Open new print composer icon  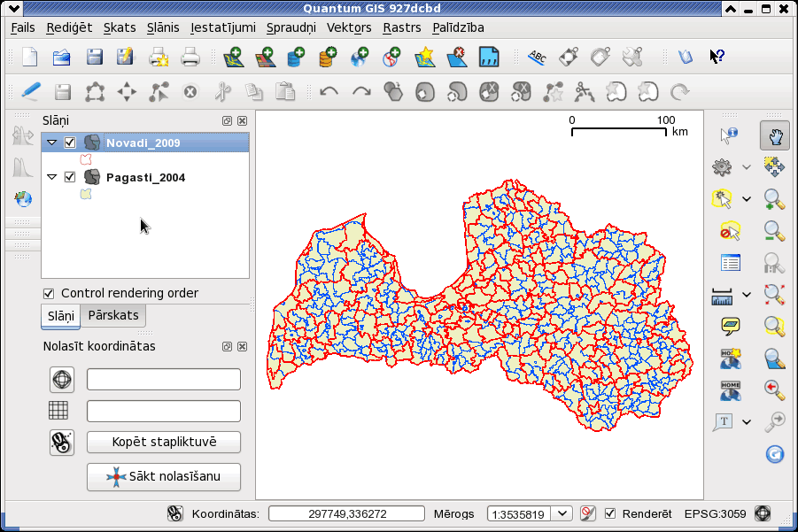pos(159,57)
